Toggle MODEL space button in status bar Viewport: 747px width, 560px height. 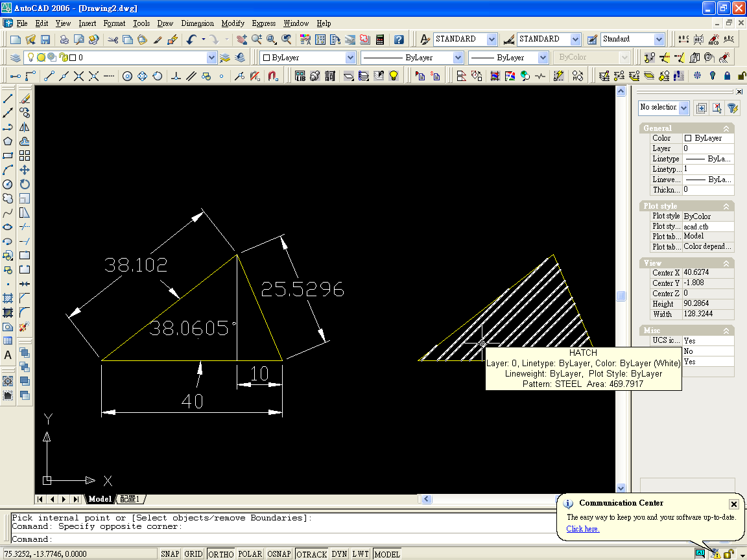(x=387, y=554)
